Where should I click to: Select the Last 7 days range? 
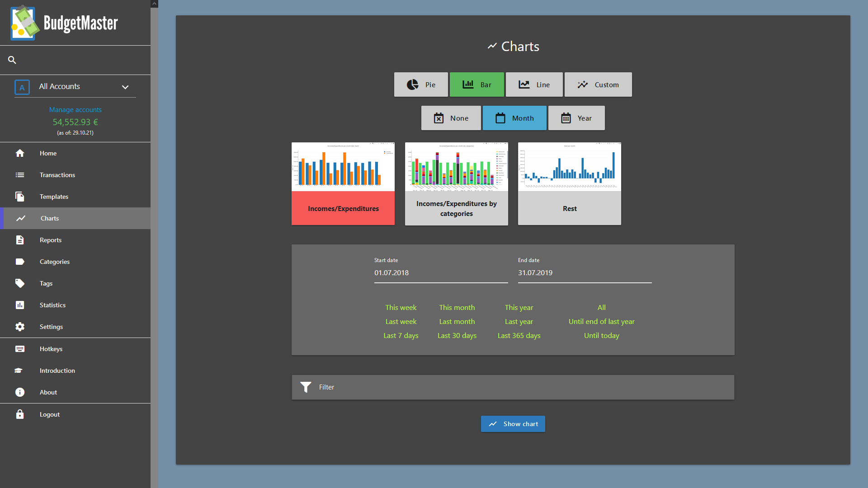coord(401,335)
